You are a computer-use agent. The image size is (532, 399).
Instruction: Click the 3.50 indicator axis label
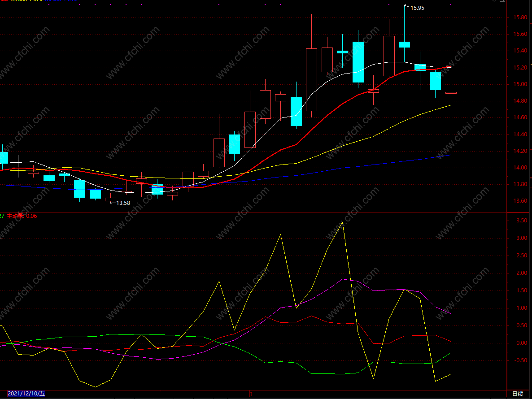522,221
